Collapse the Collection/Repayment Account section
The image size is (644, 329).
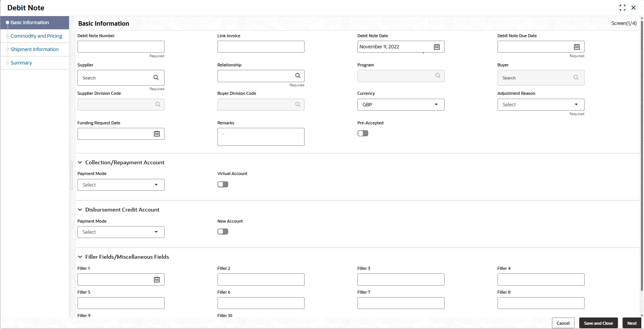click(x=80, y=162)
